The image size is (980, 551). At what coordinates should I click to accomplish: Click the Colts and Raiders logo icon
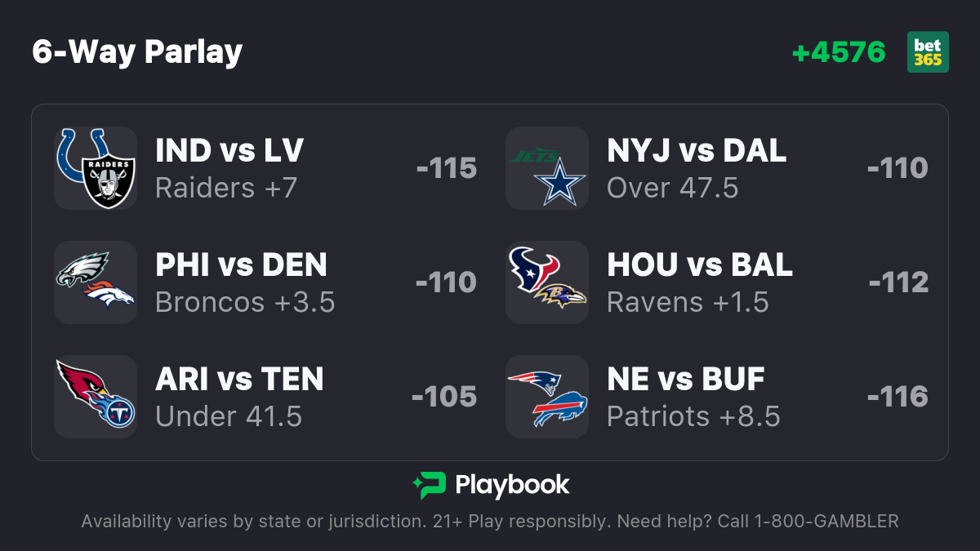pyautogui.click(x=95, y=168)
